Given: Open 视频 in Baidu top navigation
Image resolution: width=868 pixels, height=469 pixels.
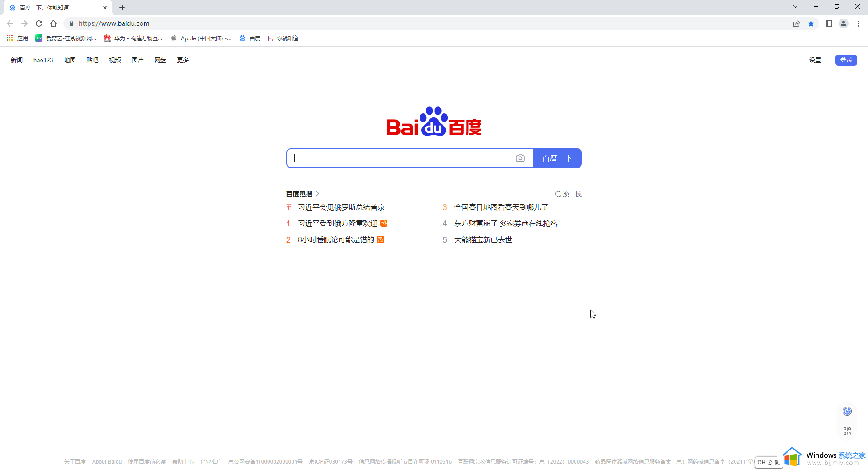Looking at the screenshot, I should coord(115,60).
